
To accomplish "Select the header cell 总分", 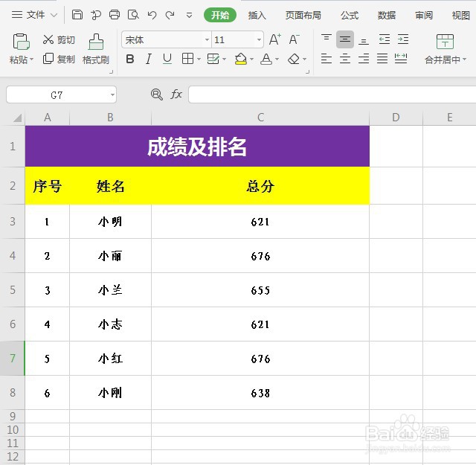I will click(x=260, y=185).
